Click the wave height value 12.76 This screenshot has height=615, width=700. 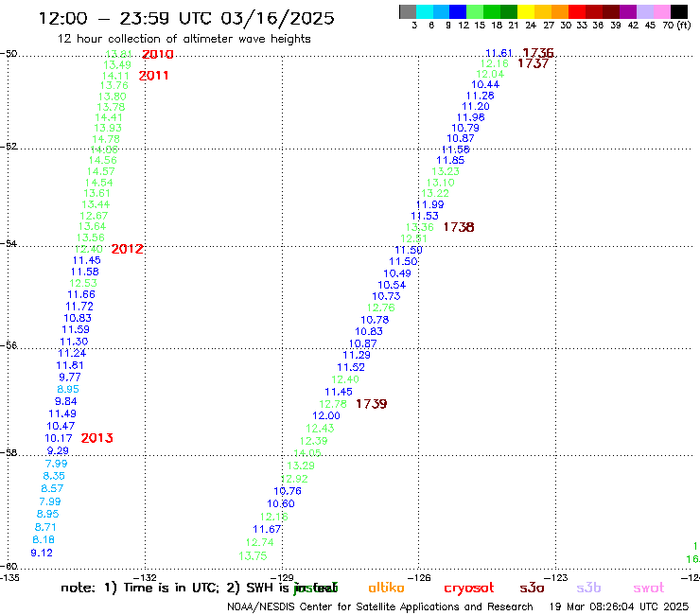coord(381,307)
